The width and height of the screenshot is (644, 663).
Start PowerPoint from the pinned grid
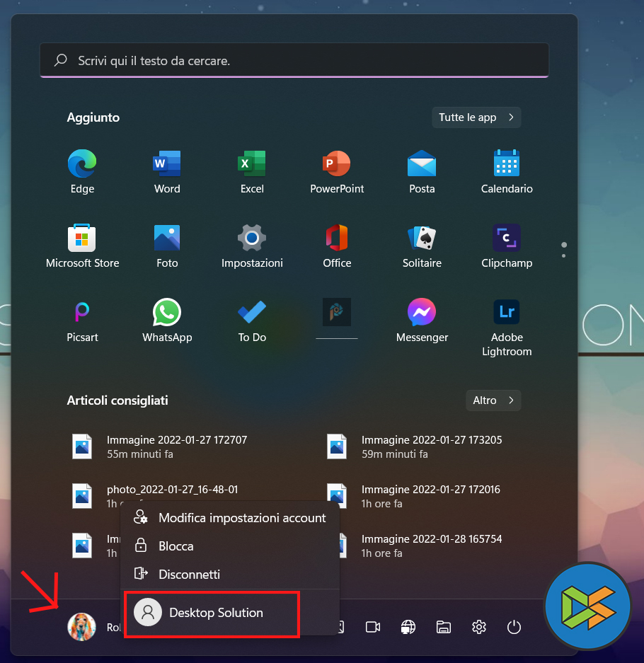tap(337, 171)
